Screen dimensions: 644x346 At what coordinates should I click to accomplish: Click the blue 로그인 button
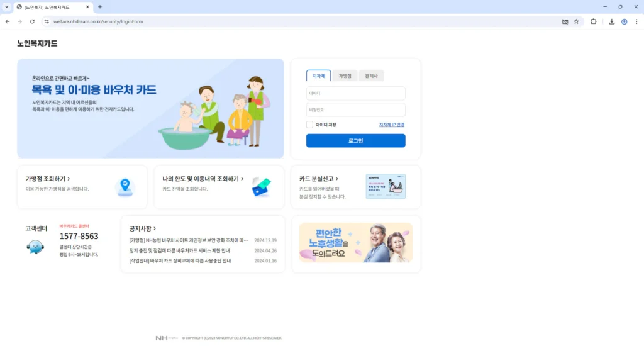[356, 140]
